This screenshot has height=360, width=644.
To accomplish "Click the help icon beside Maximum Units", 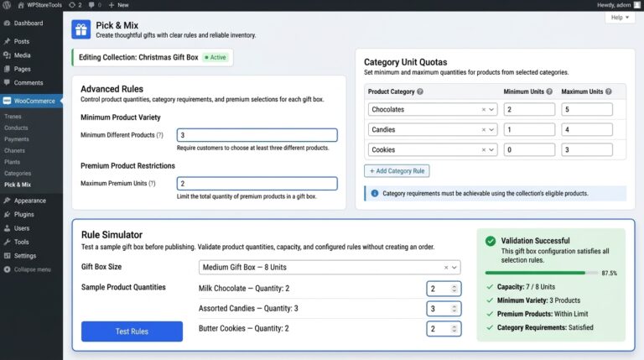I will [x=608, y=91].
